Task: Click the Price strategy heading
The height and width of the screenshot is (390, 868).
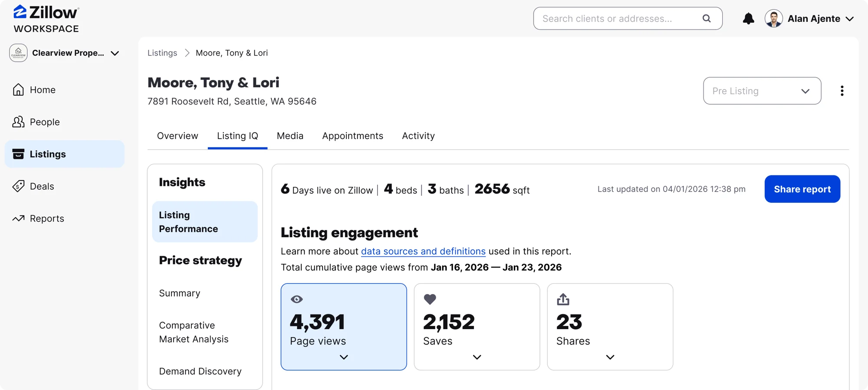Action: click(x=201, y=261)
